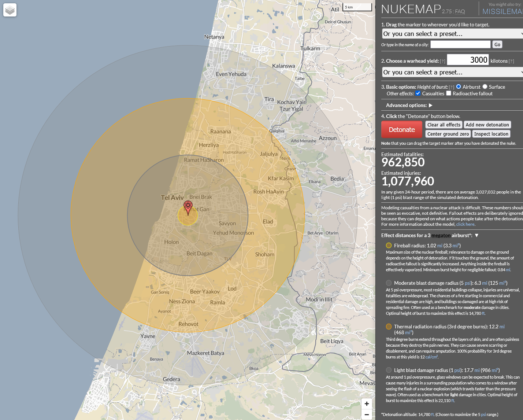Click the 'Holon' map label
Viewport: 523px width, 420px height.
pos(171,242)
